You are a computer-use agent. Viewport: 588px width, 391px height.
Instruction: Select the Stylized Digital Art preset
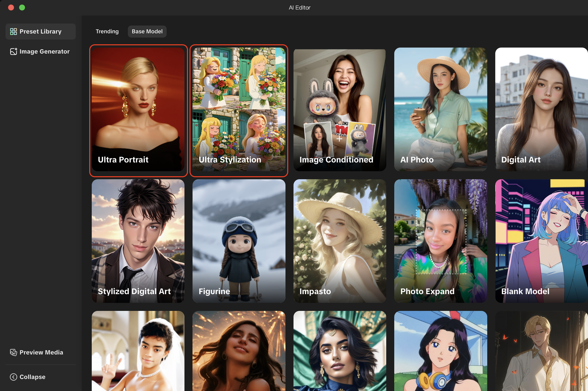click(138, 241)
